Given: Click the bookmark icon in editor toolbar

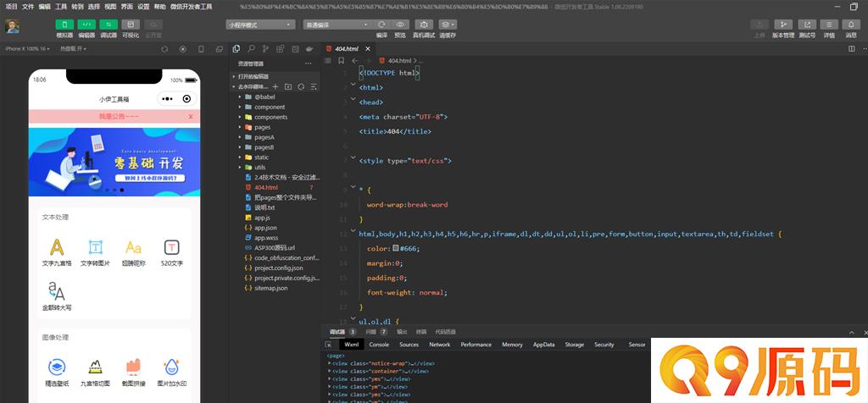Looking at the screenshot, I should click(x=342, y=61).
